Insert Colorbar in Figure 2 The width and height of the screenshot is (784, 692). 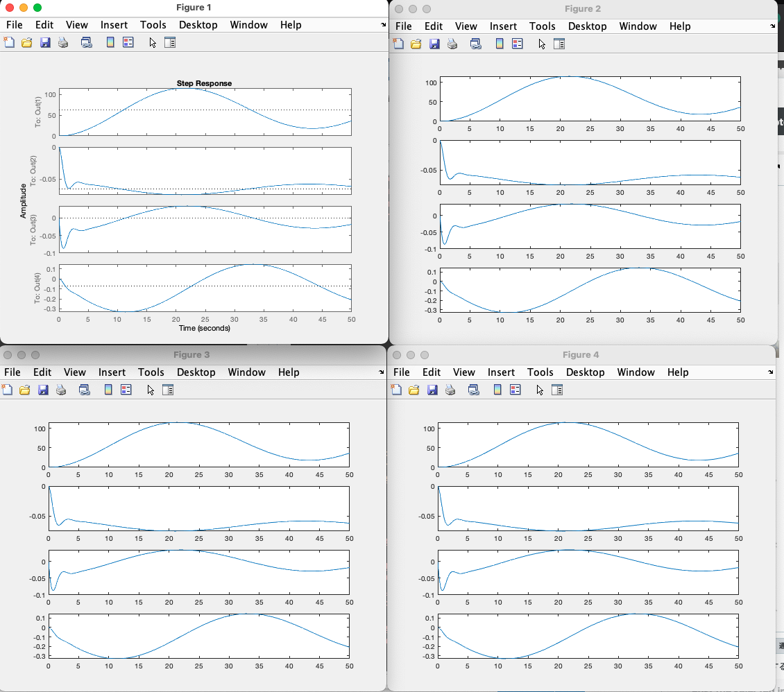500,44
